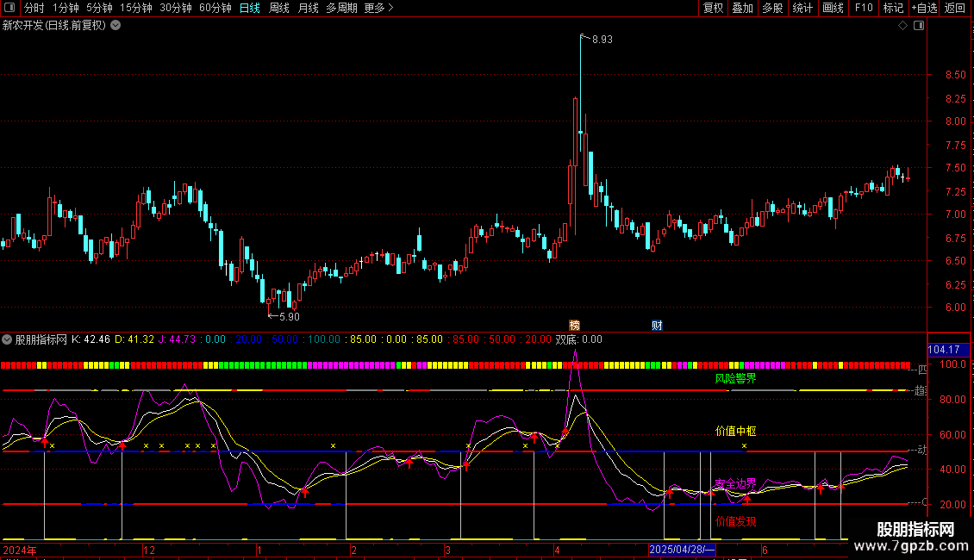Click the 100.00 indicator axis label
This screenshot has height=560, width=974.
tap(952, 364)
